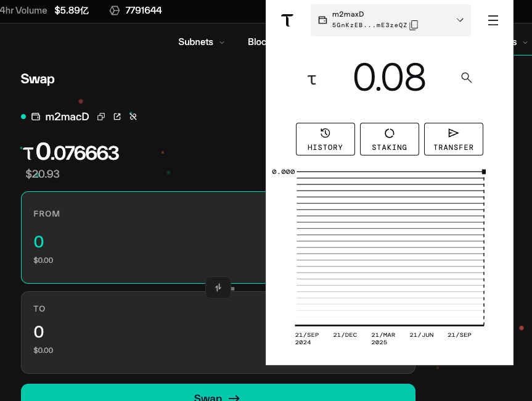This screenshot has height=401, width=532.
Task: Copy the wallet address 5GnKzEB...mE3zeQZ
Action: (414, 25)
